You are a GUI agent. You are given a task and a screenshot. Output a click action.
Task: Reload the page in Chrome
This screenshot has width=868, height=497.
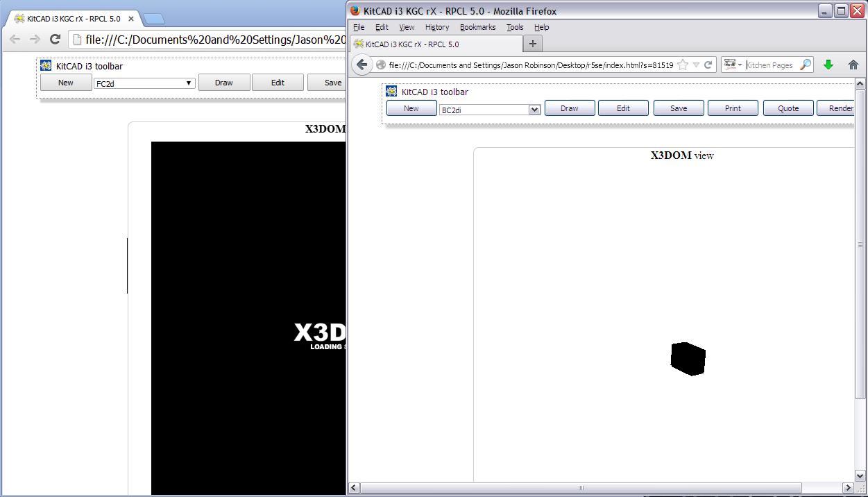55,39
